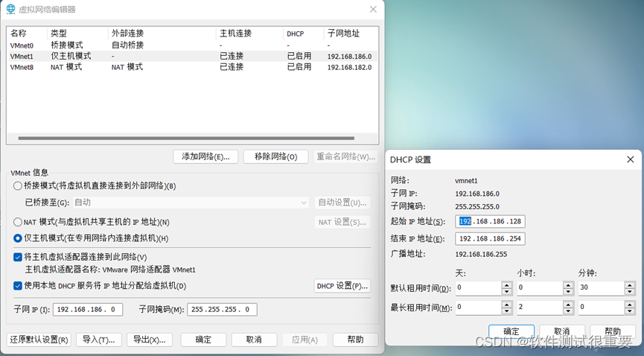Click 帮助 in Virtual Network Editor

pyautogui.click(x=356, y=340)
